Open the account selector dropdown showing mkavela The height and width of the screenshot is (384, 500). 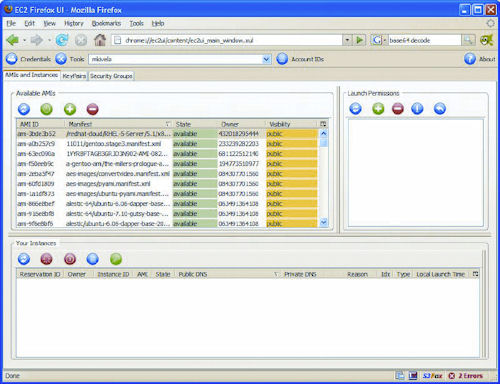[180, 59]
